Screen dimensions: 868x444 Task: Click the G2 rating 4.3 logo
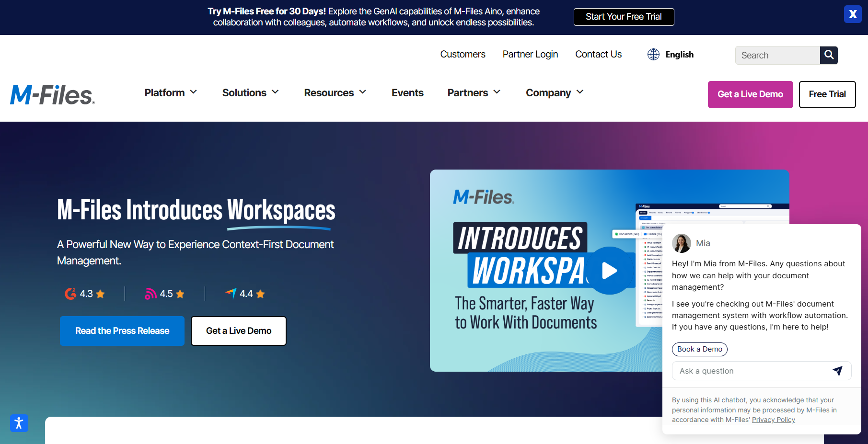tap(70, 294)
